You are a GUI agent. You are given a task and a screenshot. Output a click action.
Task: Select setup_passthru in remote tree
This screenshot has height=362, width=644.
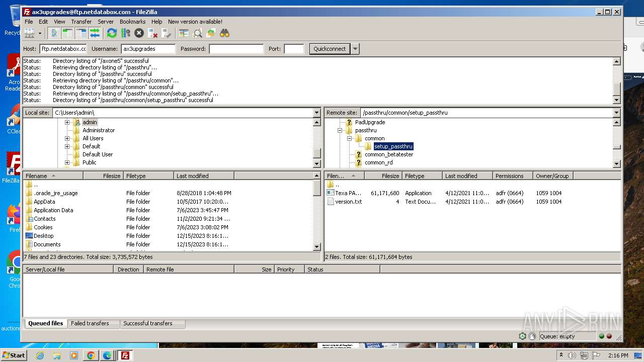[x=393, y=146]
